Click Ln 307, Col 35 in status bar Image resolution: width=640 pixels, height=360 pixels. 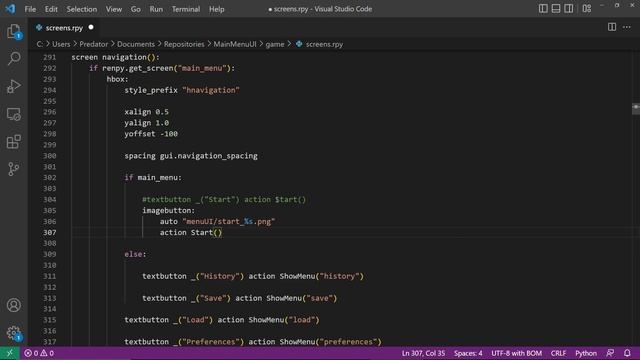423,353
